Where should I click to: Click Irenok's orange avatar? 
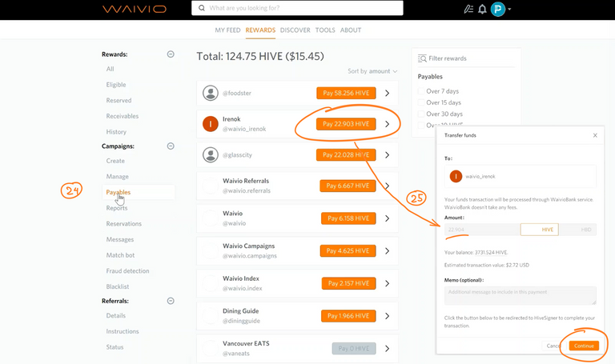(211, 124)
